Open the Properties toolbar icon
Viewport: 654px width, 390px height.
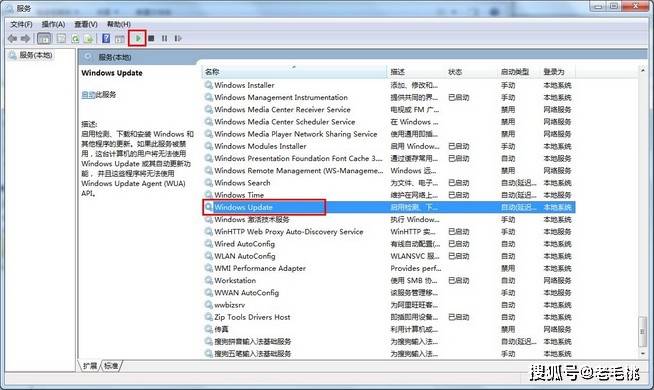tap(61, 39)
